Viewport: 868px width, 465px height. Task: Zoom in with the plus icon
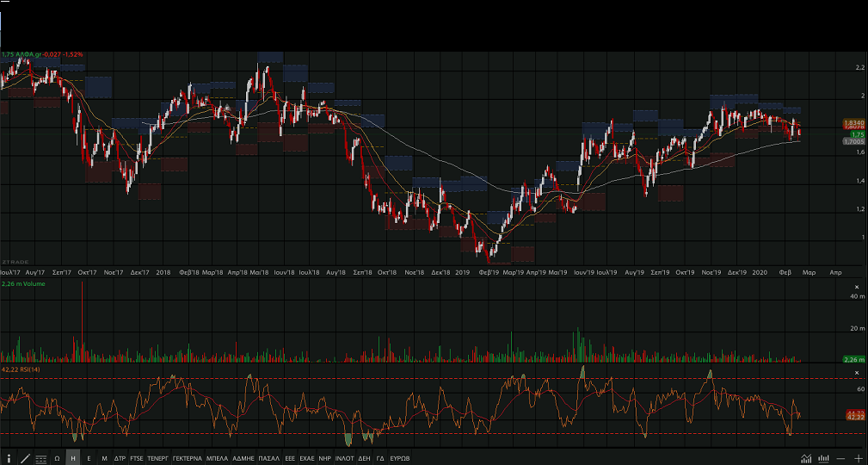858,459
